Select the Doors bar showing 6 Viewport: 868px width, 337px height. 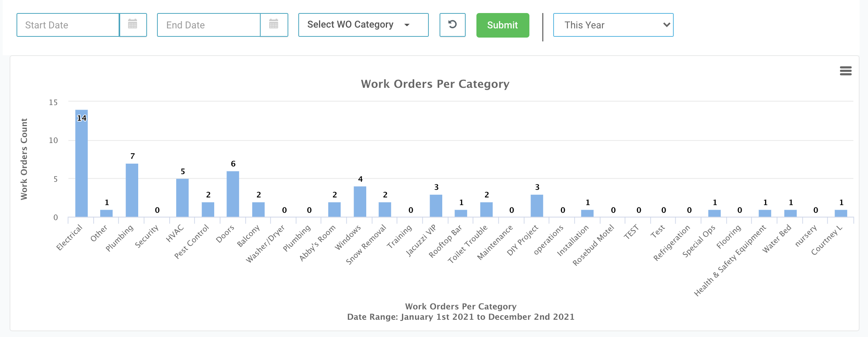(233, 194)
